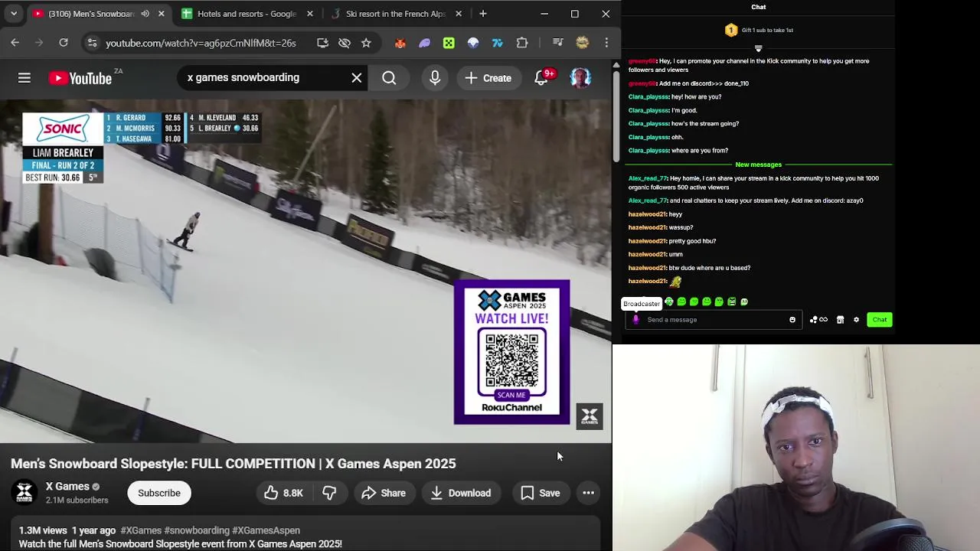The image size is (980, 551).
Task: Collapse the gift leaderboard chevron
Action: pyautogui.click(x=759, y=48)
